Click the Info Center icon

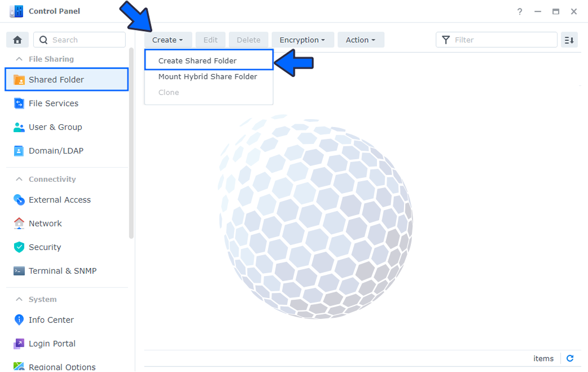tap(19, 320)
